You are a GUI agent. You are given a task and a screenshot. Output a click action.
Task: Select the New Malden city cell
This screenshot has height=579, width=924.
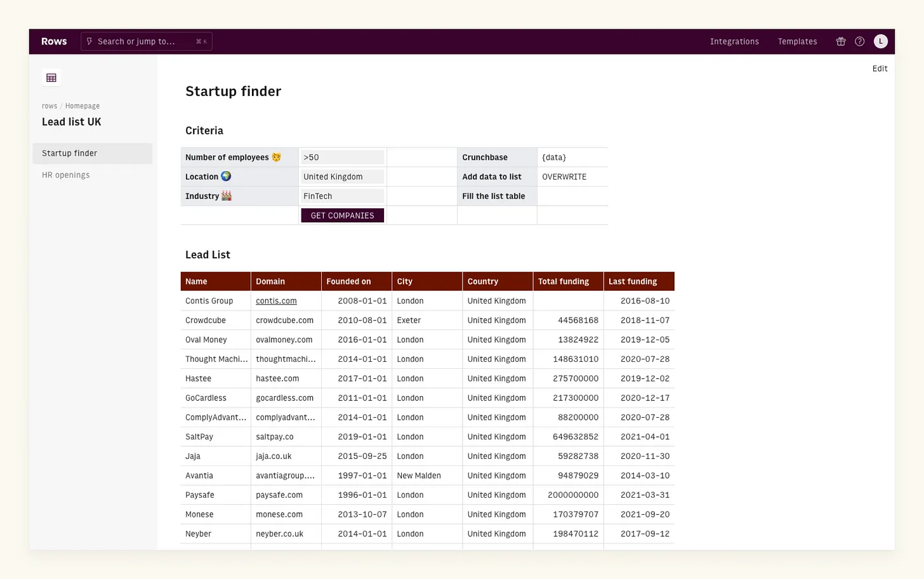427,476
